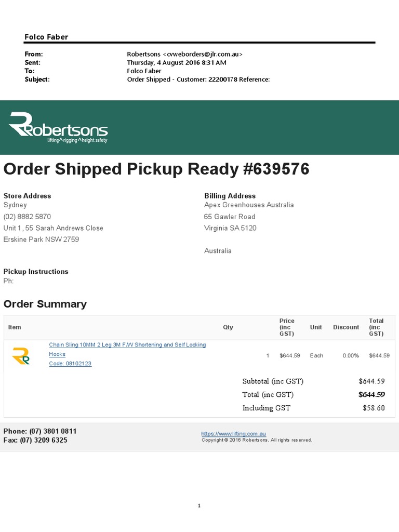Click the Store Address heading
Image resolution: width=399 pixels, height=532 pixels.
point(27,196)
